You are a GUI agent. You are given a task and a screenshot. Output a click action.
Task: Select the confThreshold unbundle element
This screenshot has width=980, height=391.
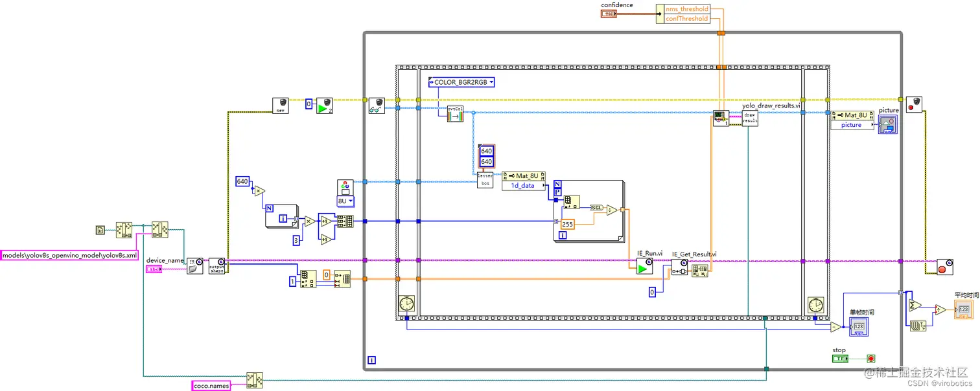click(687, 19)
